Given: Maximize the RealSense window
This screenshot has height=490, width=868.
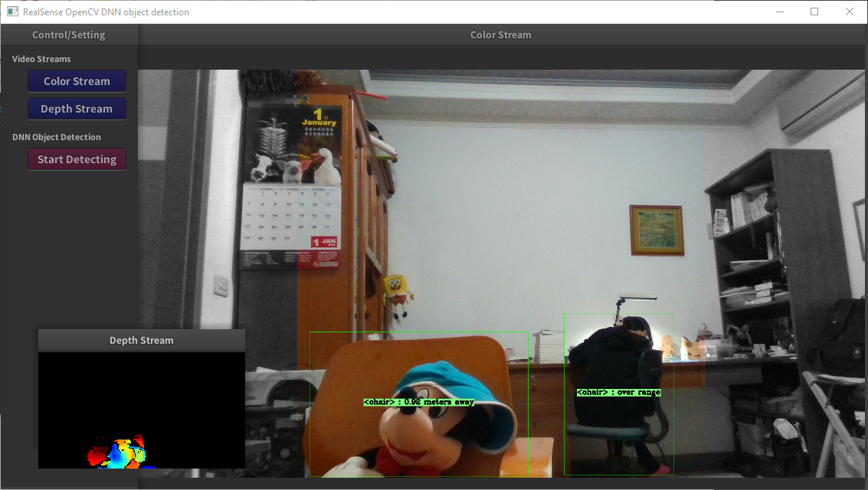Looking at the screenshot, I should tap(814, 11).
